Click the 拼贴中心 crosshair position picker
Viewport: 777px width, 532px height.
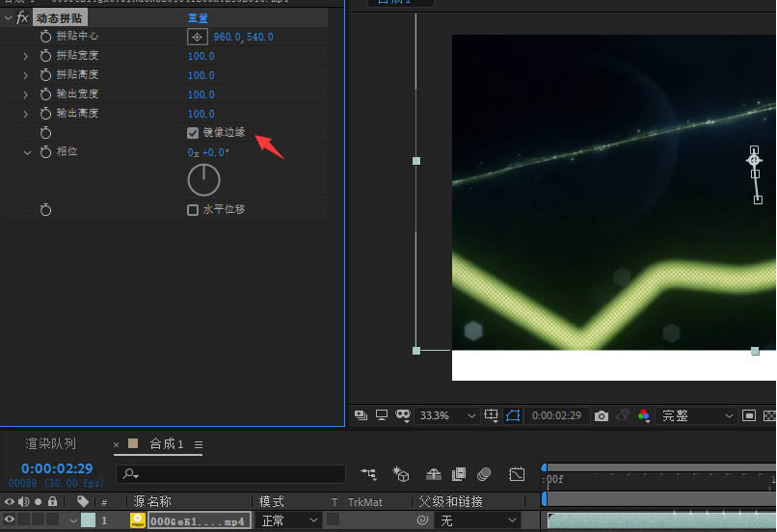point(197,37)
